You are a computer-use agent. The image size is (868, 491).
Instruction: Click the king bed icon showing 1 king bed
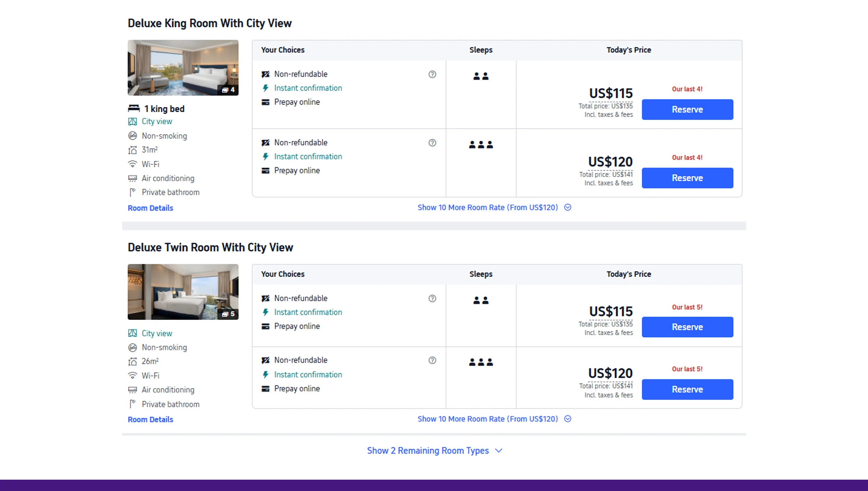pyautogui.click(x=134, y=108)
